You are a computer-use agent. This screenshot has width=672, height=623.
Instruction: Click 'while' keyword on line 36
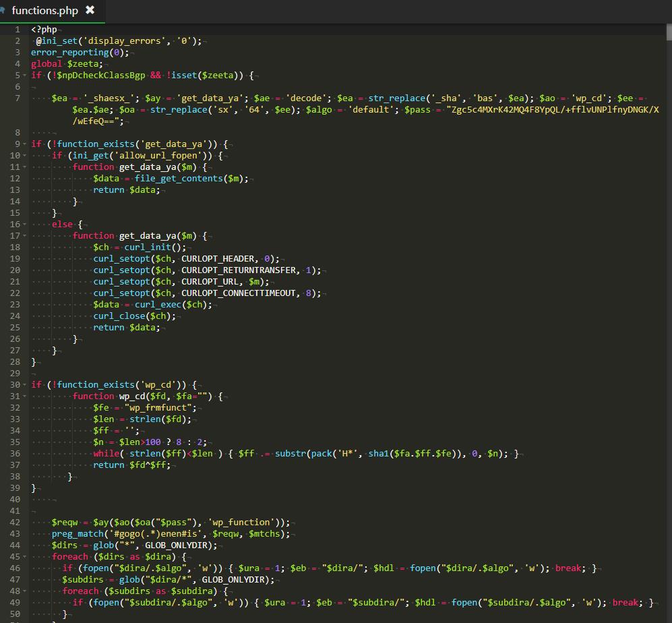pos(106,454)
